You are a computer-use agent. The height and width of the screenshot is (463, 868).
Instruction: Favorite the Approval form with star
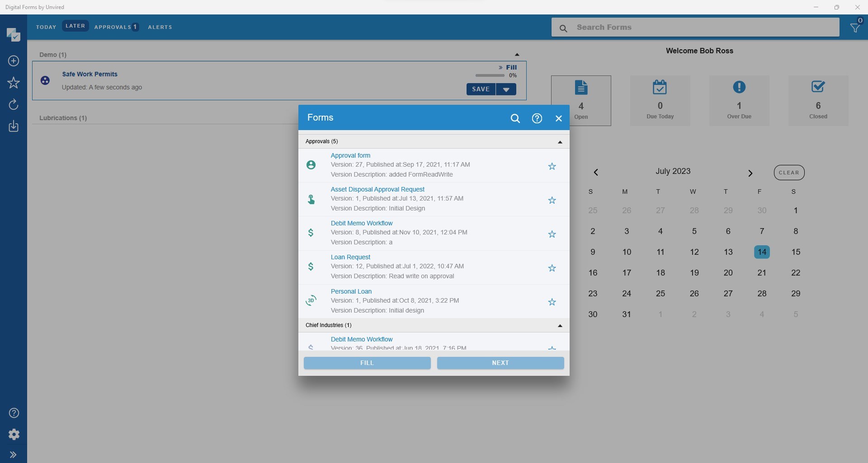[552, 167]
